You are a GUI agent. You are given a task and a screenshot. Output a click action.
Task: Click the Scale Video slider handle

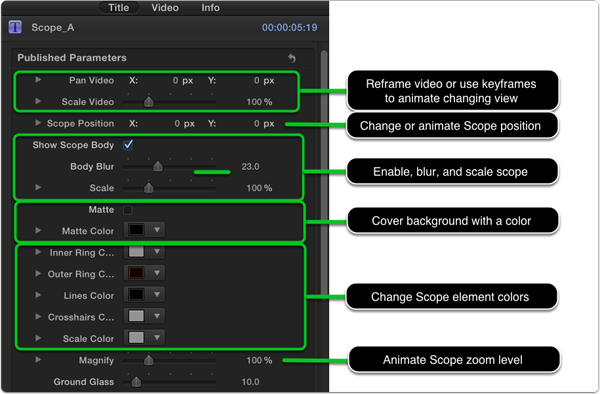[148, 102]
